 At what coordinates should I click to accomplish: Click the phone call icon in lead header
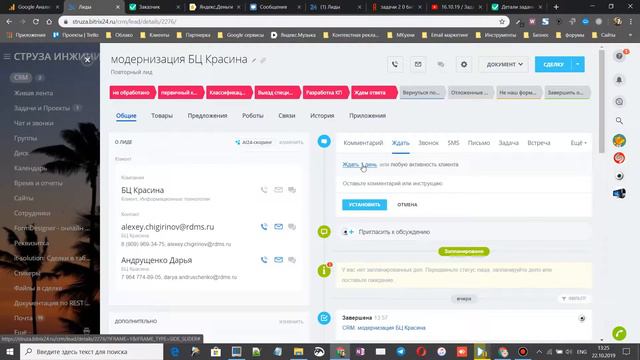click(x=395, y=64)
